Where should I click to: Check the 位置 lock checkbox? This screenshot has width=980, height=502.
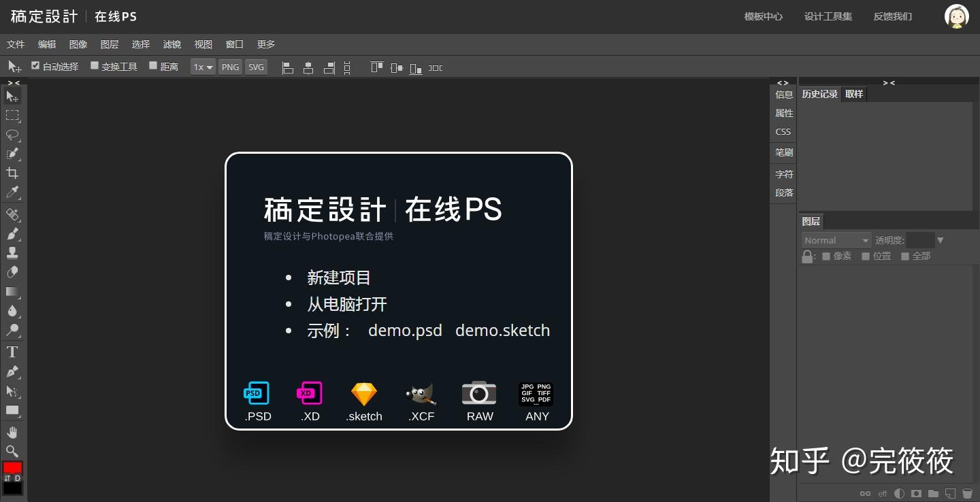tap(866, 256)
